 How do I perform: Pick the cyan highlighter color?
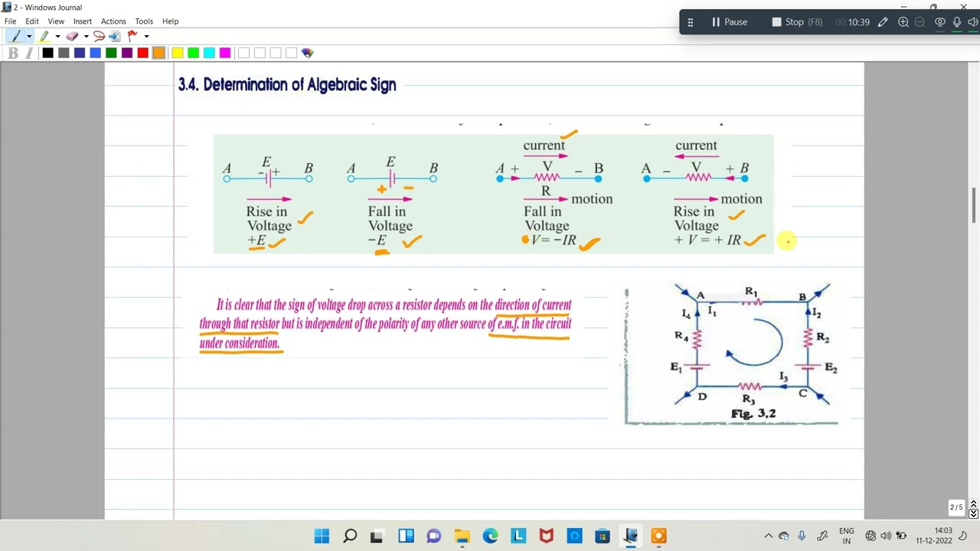pyautogui.click(x=209, y=53)
